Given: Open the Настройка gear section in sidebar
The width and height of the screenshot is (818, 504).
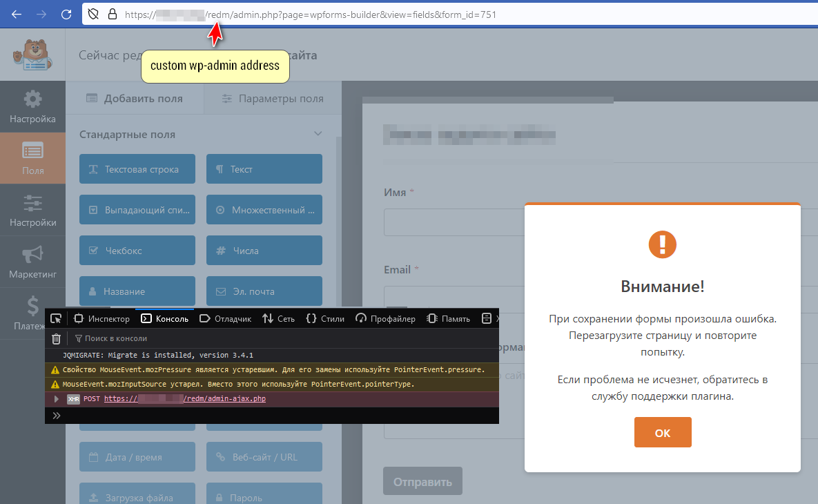Looking at the screenshot, I should pyautogui.click(x=32, y=106).
